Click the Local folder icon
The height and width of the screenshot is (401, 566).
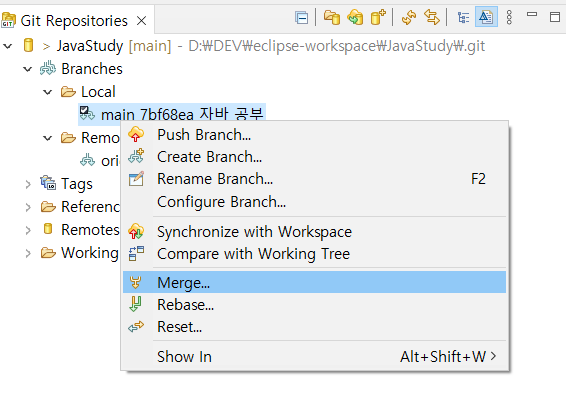click(68, 92)
